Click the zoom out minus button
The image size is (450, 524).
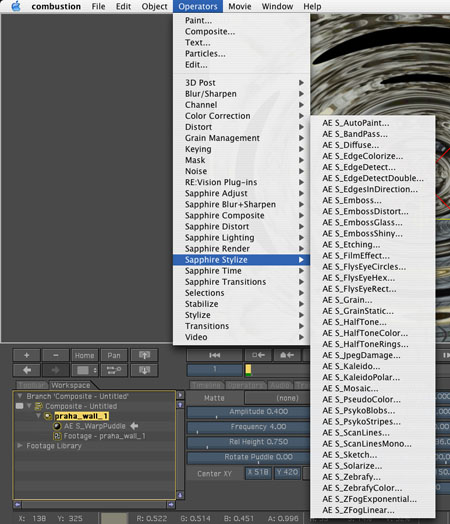56,355
